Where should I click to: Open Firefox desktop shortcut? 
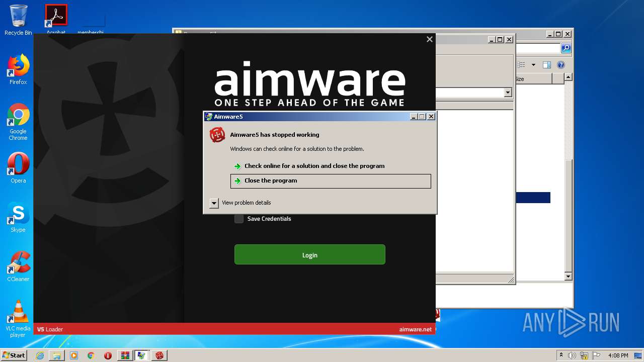18,69
